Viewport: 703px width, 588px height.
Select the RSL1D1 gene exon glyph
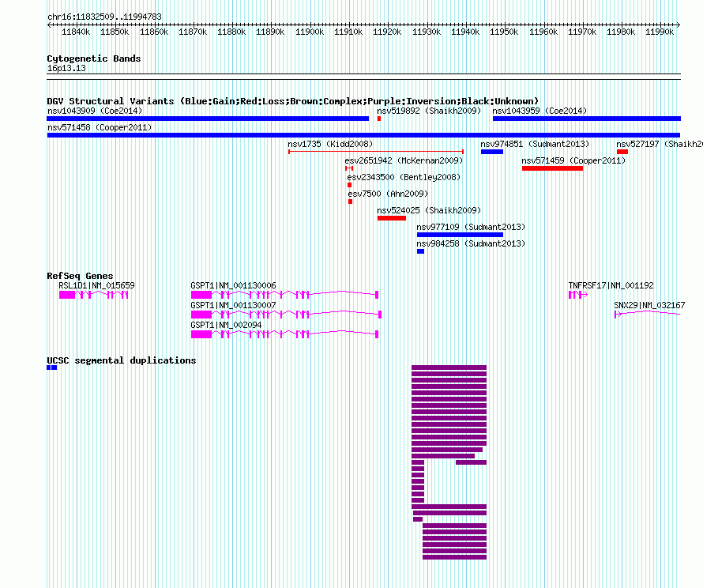click(94, 295)
